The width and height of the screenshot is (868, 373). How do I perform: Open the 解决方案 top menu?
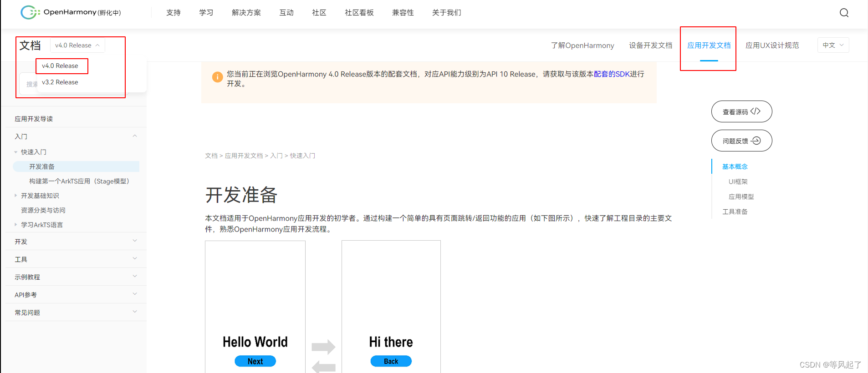(x=246, y=12)
